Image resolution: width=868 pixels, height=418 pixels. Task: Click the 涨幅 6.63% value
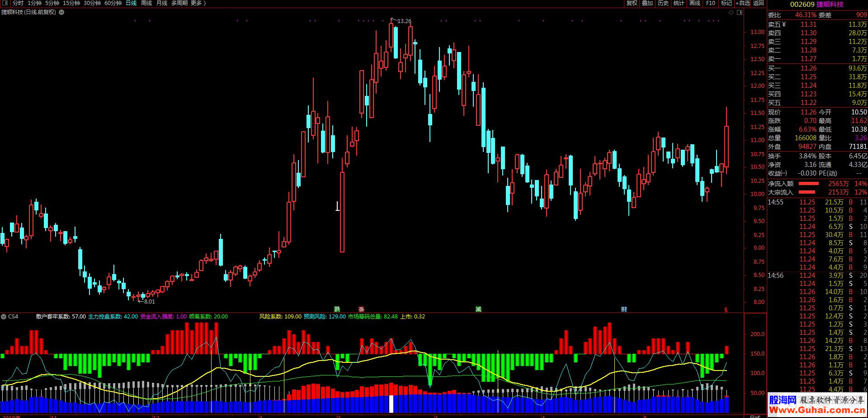[x=807, y=129]
